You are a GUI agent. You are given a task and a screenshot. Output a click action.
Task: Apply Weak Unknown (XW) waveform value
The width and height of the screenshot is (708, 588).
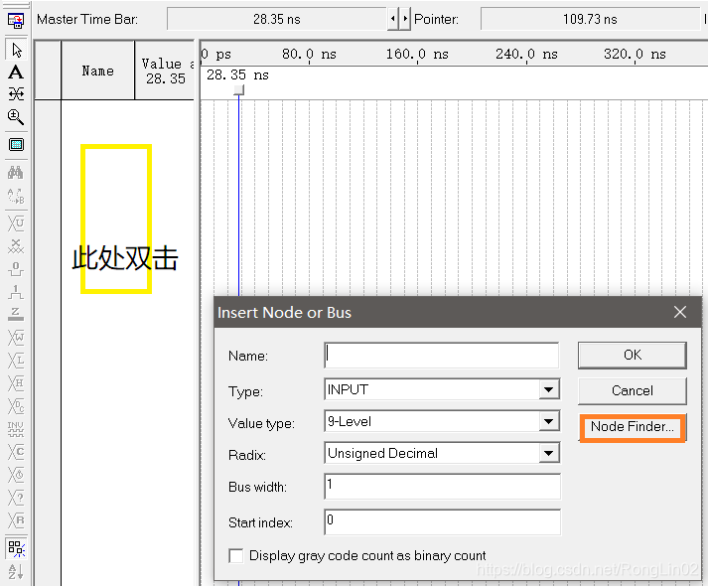pos(16,338)
